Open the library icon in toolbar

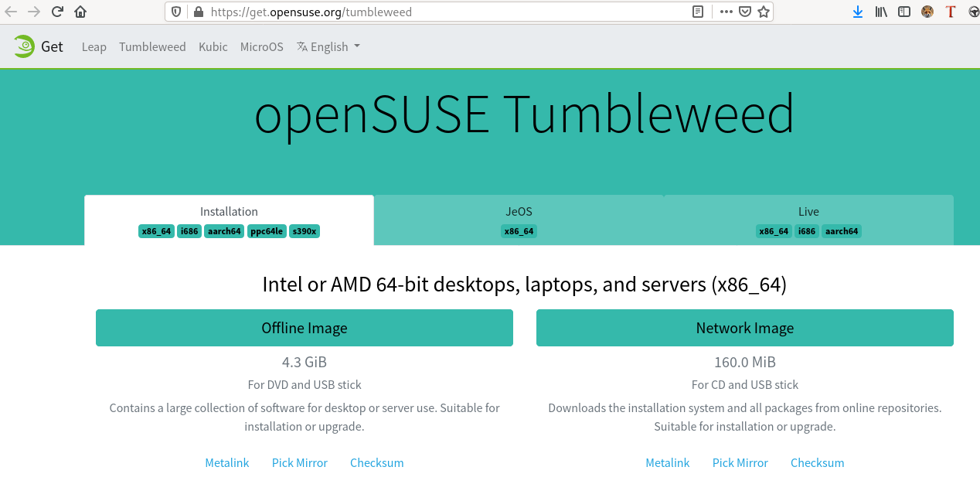[881, 12]
